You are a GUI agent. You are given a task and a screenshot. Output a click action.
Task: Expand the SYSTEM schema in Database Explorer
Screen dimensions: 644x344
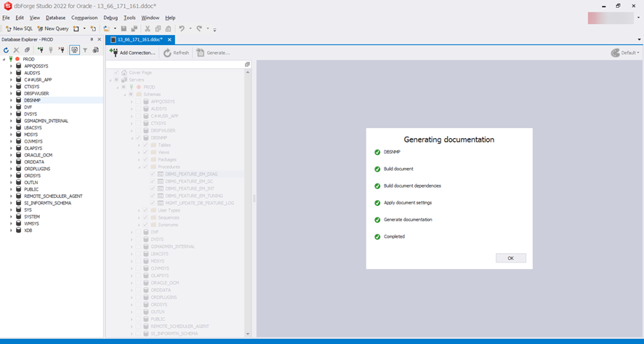pos(11,217)
